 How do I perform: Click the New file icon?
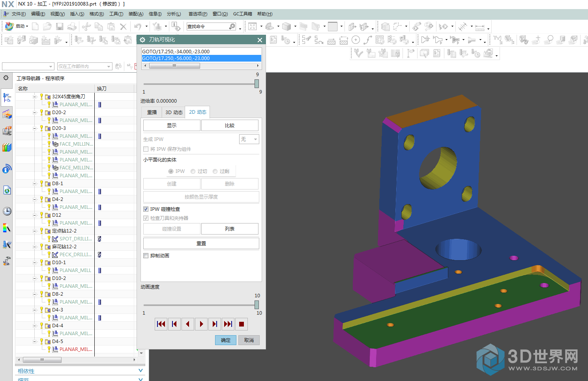coord(35,26)
